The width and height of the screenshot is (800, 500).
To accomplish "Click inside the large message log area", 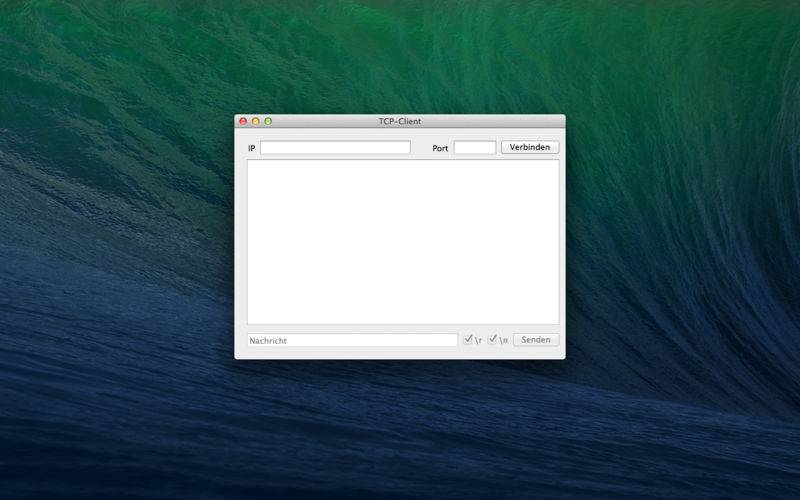I will (x=402, y=241).
